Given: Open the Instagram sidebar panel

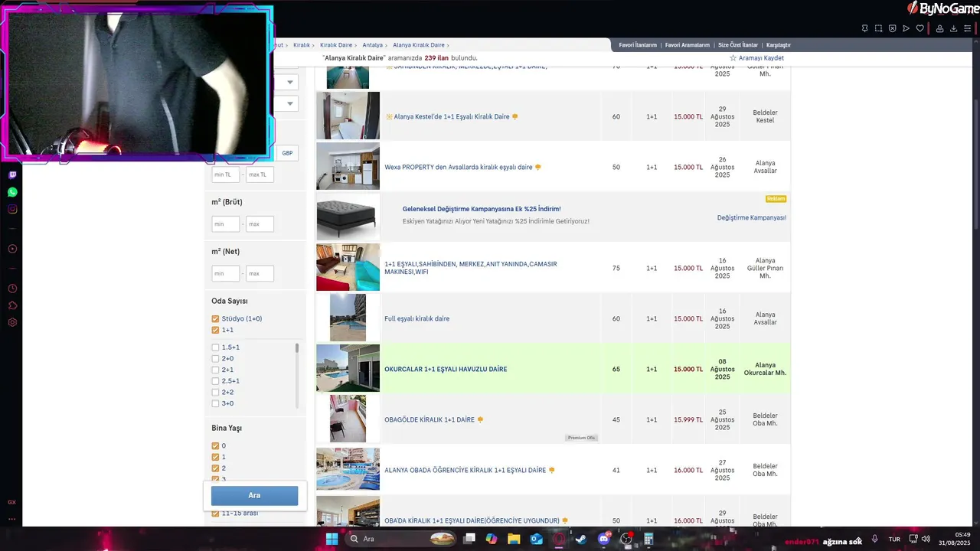Looking at the screenshot, I should 12,209.
